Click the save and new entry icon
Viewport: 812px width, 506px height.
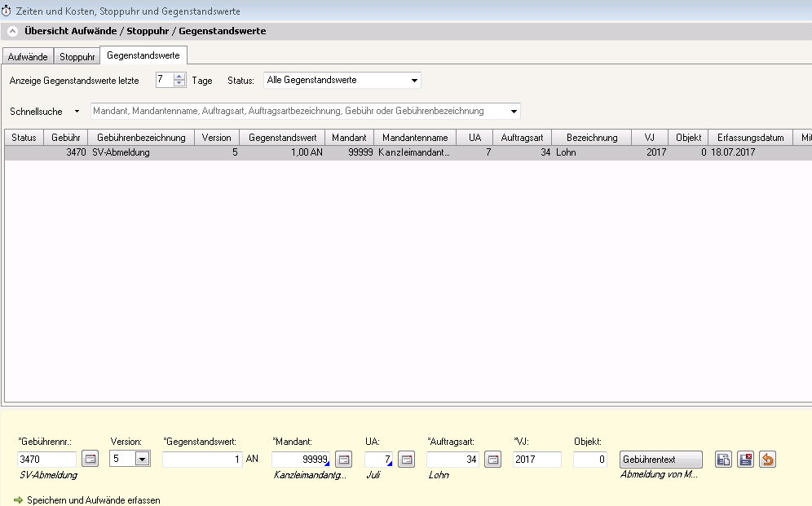click(723, 460)
